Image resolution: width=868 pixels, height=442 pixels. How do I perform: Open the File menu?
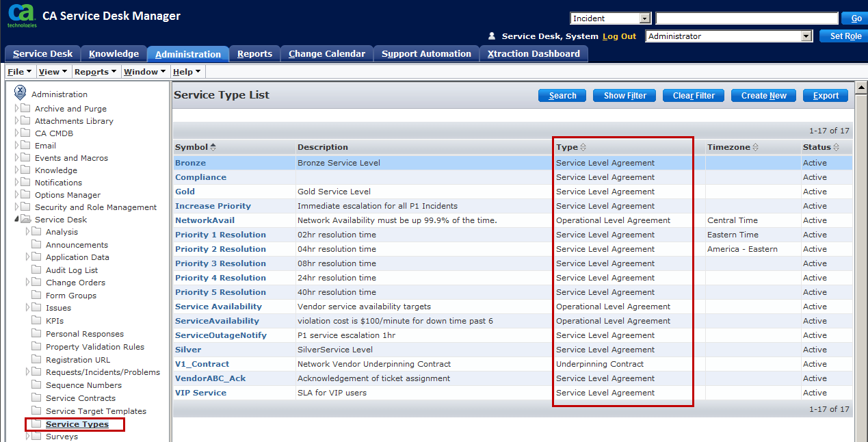18,72
